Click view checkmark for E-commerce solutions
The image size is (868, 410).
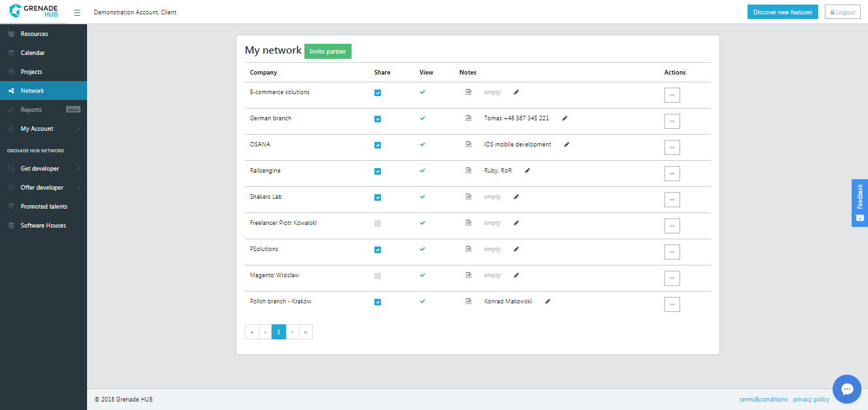[x=422, y=92]
